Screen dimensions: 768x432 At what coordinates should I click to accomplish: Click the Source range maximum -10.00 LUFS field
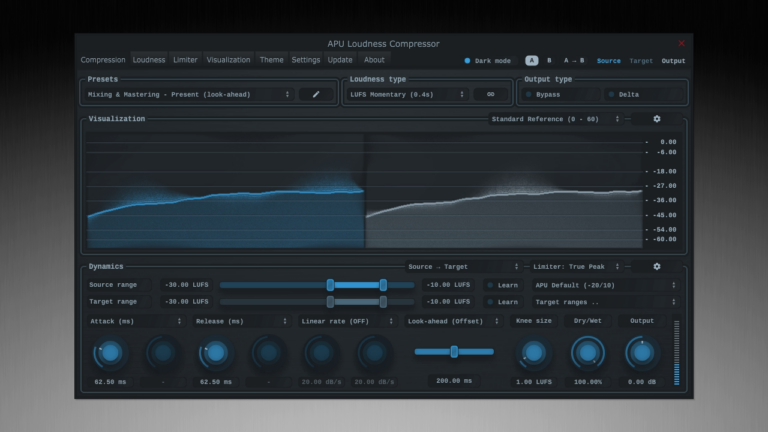click(x=448, y=285)
